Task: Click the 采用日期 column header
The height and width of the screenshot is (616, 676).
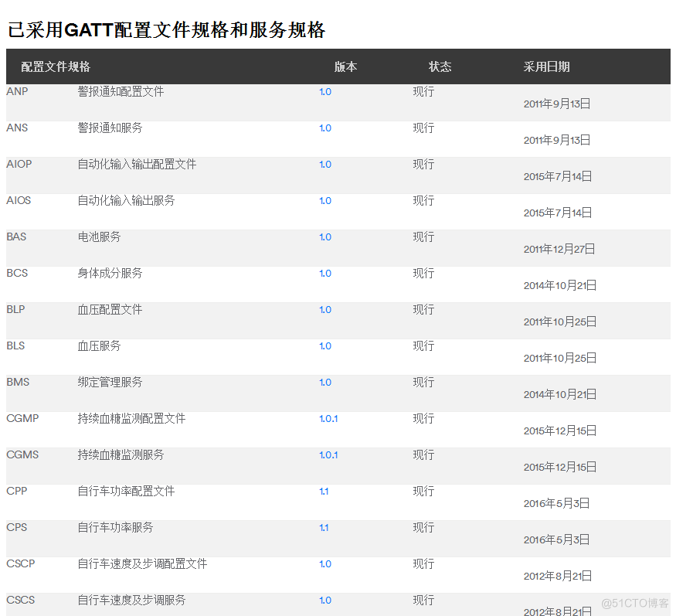Action: coord(546,66)
